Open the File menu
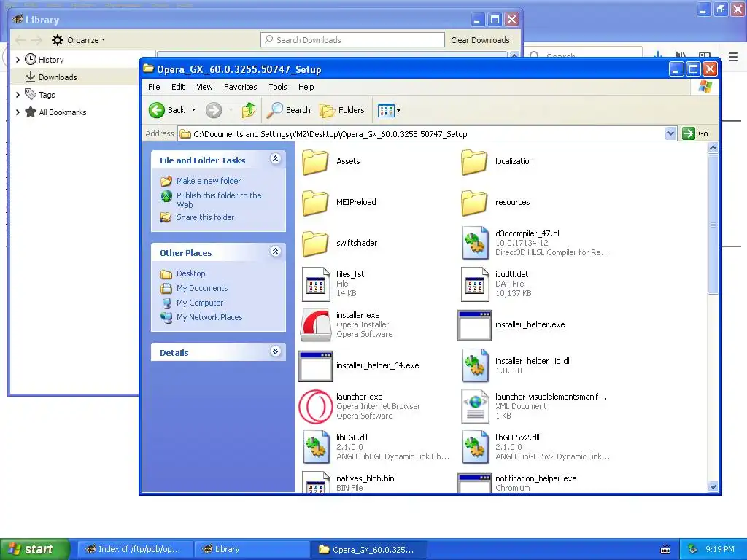The width and height of the screenshot is (747, 560). click(154, 87)
